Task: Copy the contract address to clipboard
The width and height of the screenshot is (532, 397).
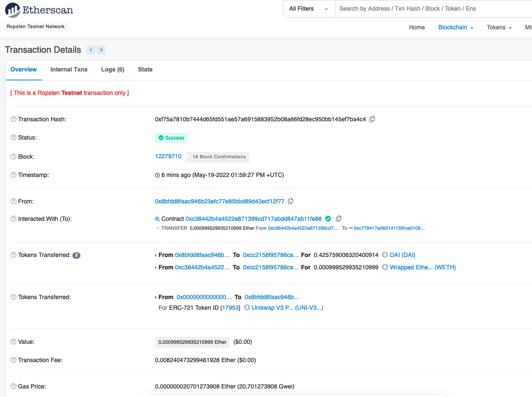Action: coord(339,219)
